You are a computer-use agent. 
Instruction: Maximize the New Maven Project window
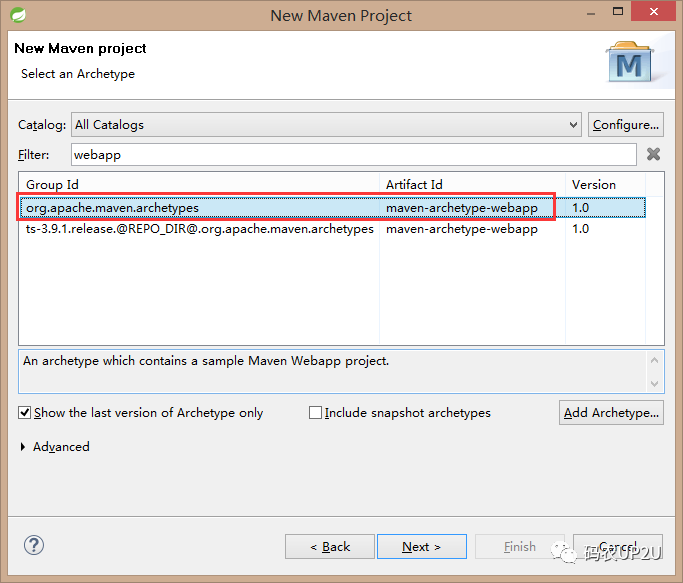(x=618, y=11)
